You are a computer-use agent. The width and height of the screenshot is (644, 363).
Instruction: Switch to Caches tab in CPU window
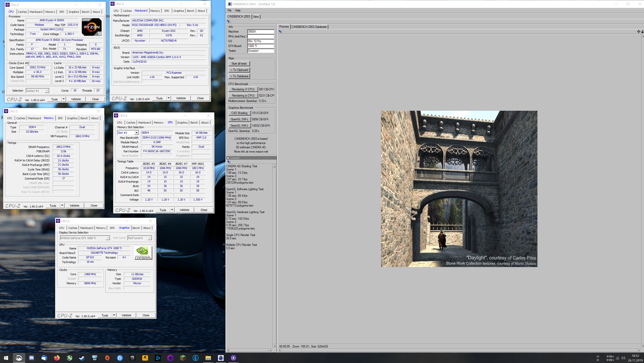22,12
